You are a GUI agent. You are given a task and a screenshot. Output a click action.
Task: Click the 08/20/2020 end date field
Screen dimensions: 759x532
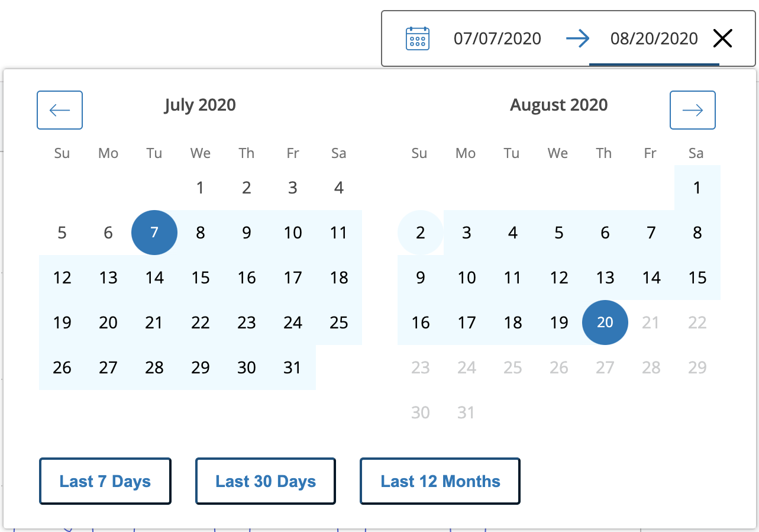(x=654, y=39)
